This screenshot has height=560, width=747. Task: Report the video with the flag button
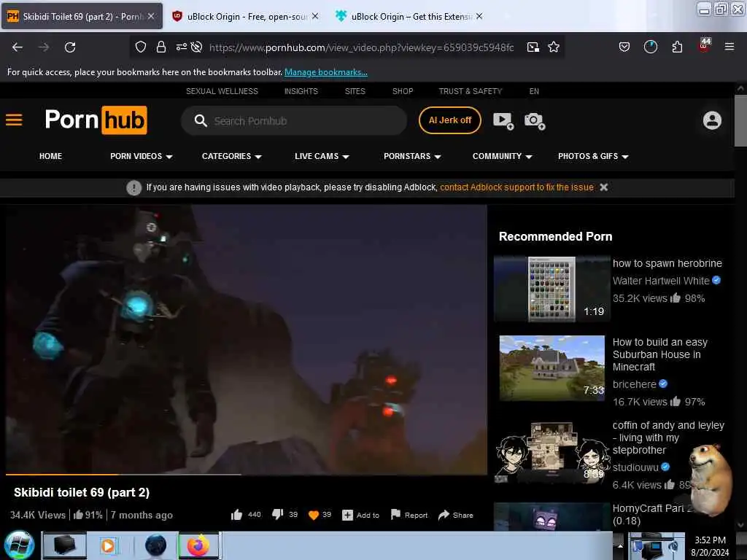click(x=409, y=515)
